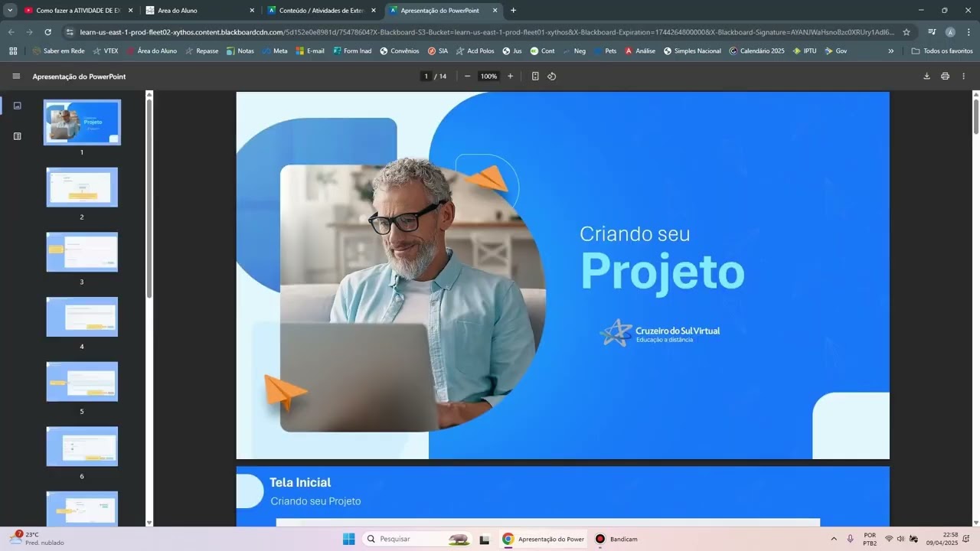Screen dimensions: 980x551
Task: Open the Análise bookmark
Action: (x=640, y=51)
